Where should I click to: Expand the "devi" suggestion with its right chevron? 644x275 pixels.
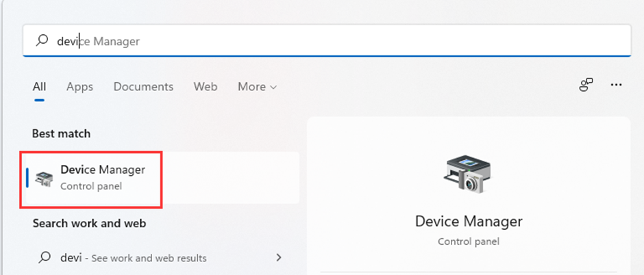279,258
